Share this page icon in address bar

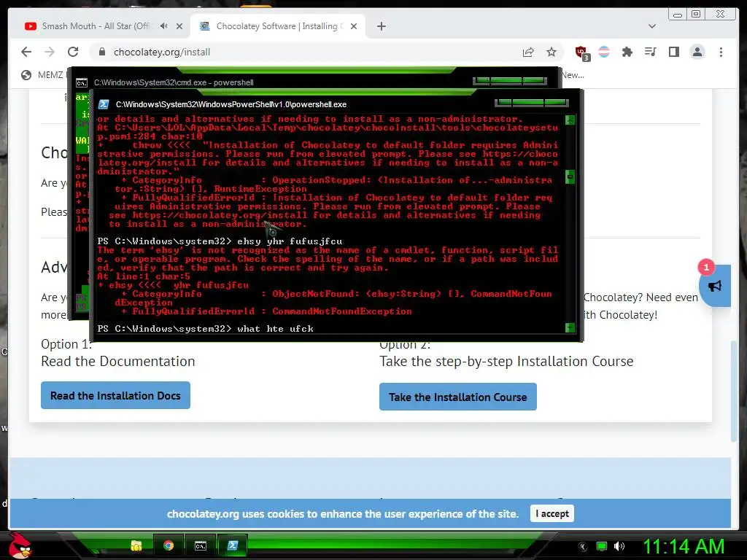click(x=528, y=52)
